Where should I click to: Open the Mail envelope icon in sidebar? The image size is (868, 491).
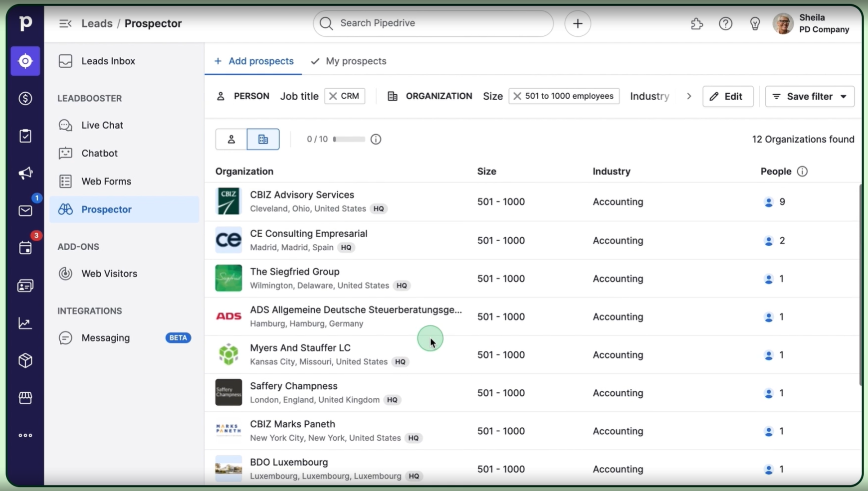[x=25, y=210]
